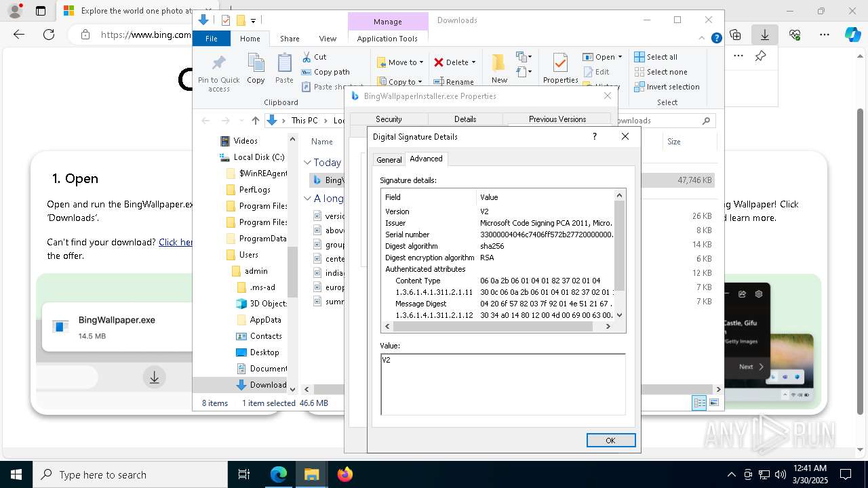This screenshot has width=868, height=488.
Task: Click the help question mark in dialog
Action: pyautogui.click(x=595, y=136)
